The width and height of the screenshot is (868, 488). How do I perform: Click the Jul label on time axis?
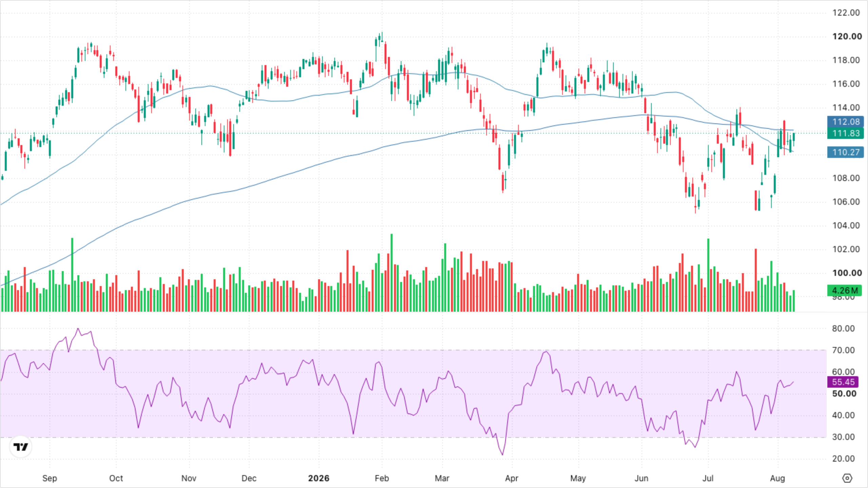pos(708,478)
